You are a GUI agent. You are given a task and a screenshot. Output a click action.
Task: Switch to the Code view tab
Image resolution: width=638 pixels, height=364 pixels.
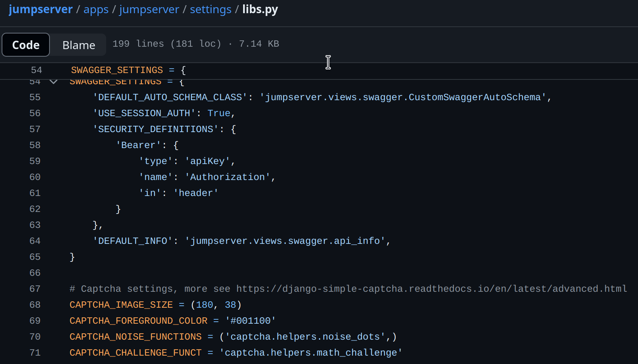tap(26, 45)
